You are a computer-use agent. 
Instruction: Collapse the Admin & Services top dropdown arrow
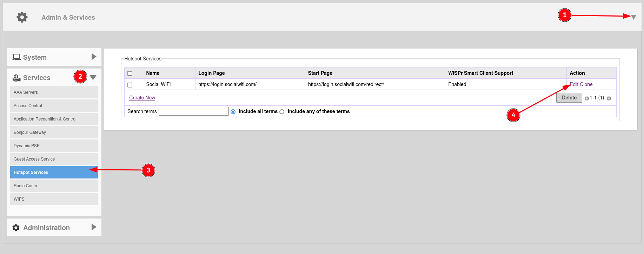point(633,17)
